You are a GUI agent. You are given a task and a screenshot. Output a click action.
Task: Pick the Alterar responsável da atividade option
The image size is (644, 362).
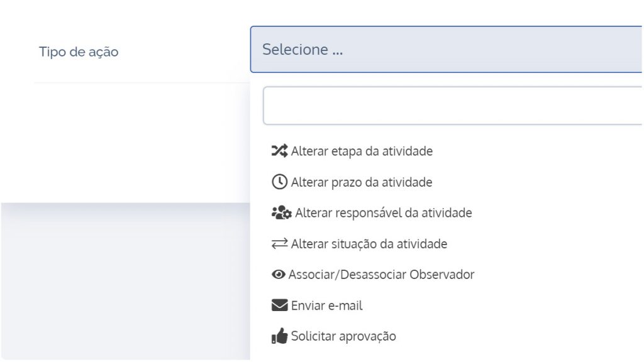pos(384,212)
